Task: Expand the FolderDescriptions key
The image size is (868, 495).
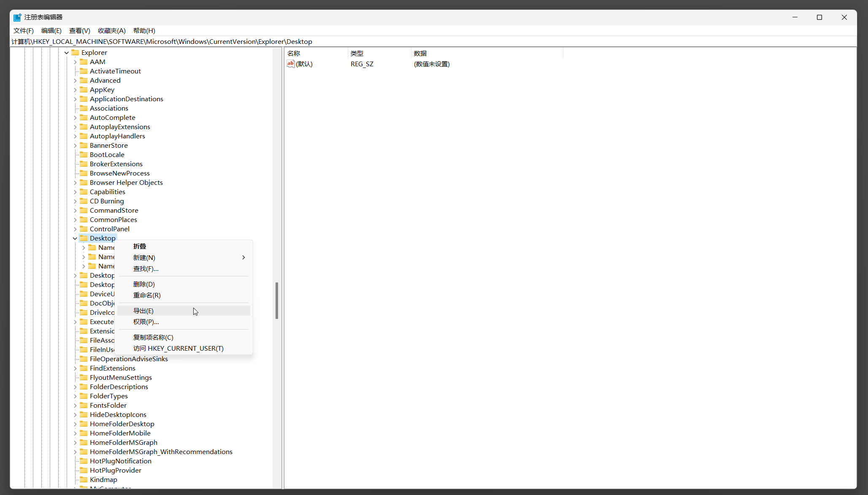Action: [x=75, y=387]
